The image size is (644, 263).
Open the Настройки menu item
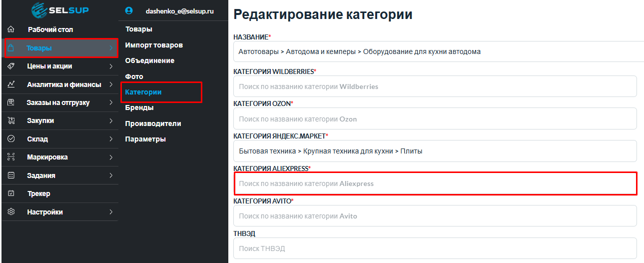click(x=45, y=212)
